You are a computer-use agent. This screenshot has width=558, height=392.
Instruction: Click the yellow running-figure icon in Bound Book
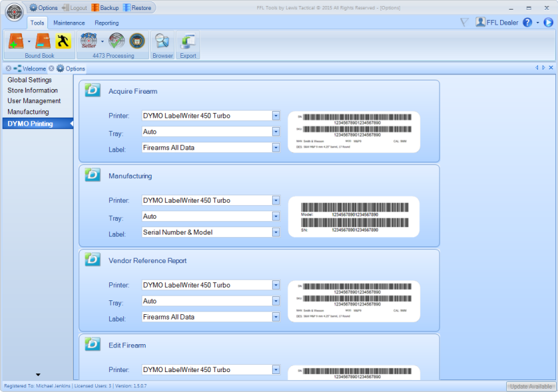[x=63, y=41]
